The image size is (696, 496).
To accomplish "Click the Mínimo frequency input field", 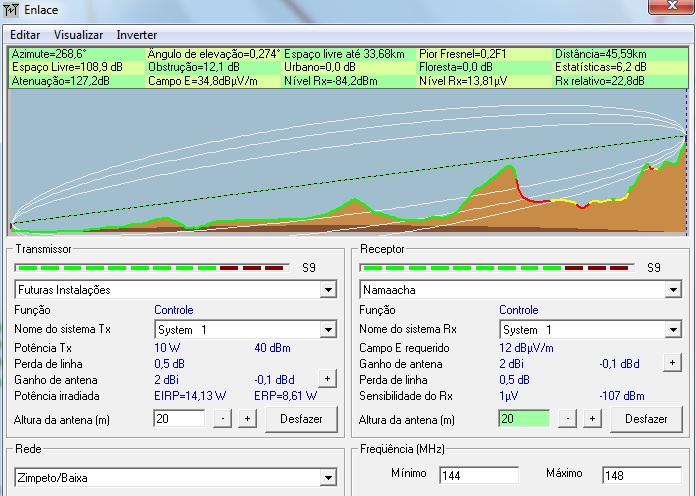I will point(478,475).
